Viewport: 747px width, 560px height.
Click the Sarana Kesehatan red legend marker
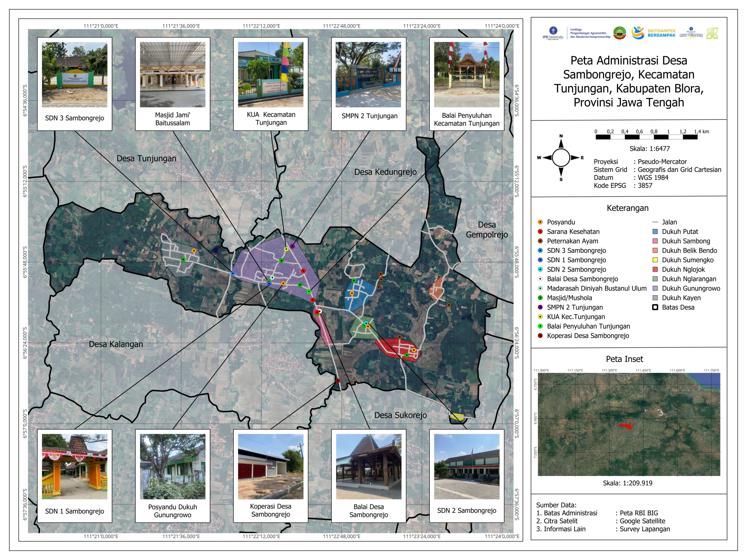[540, 232]
